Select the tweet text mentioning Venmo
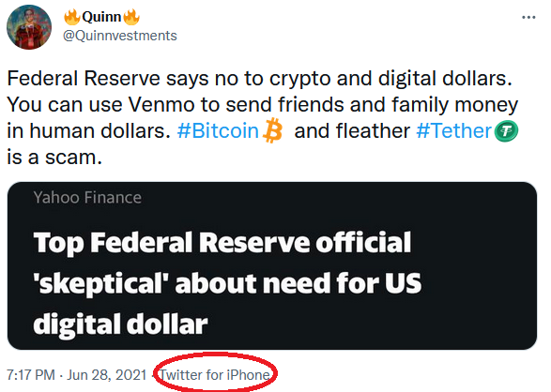Screen dimensions: 551x392 pos(263,105)
